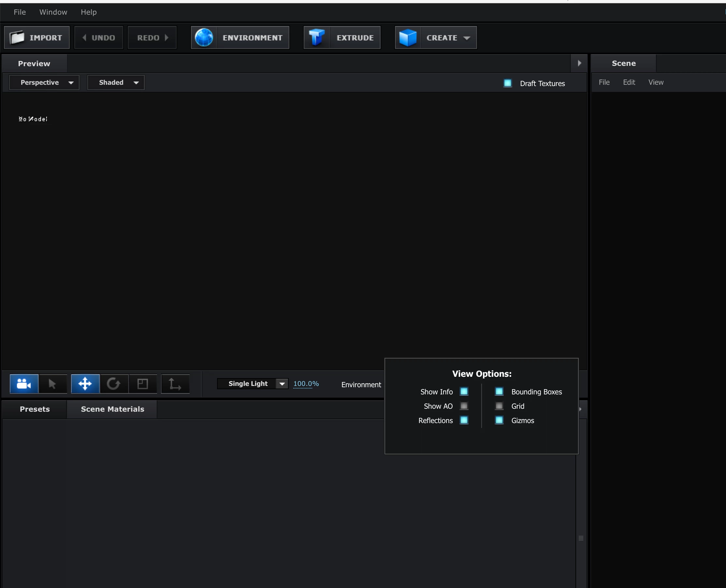Activate the rotate tool icon
The image size is (726, 588).
pyautogui.click(x=114, y=384)
